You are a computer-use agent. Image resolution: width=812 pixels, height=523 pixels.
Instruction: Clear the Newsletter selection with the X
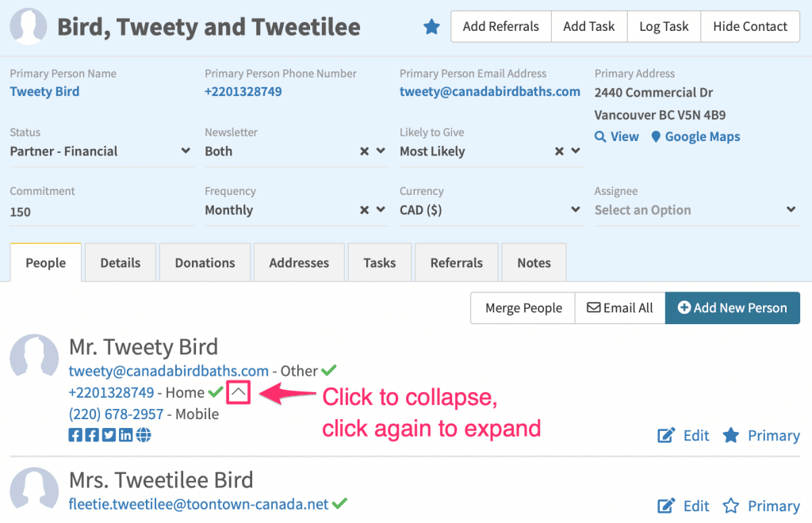[x=365, y=151]
